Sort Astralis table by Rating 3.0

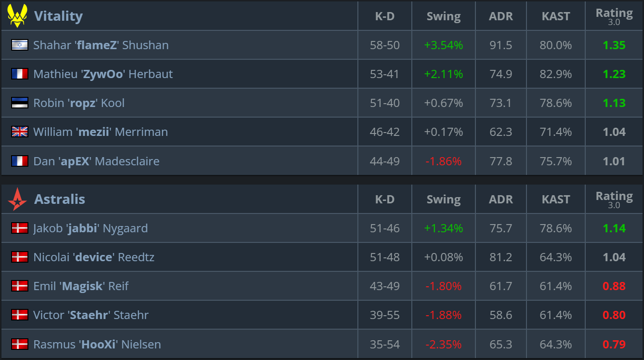pyautogui.click(x=614, y=199)
